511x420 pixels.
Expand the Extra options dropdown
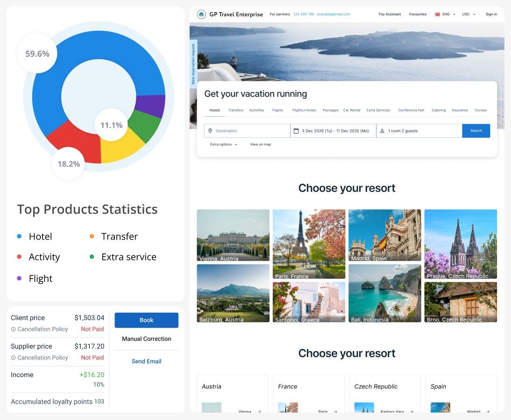pyautogui.click(x=223, y=144)
